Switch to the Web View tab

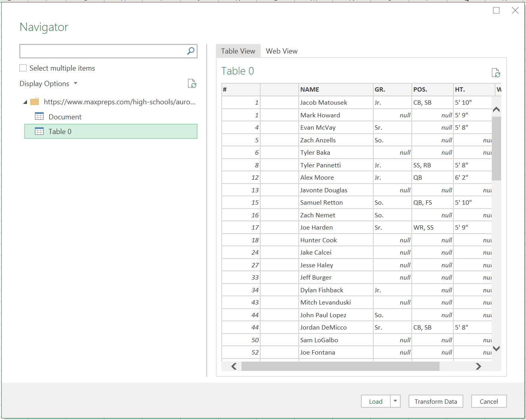(x=281, y=51)
